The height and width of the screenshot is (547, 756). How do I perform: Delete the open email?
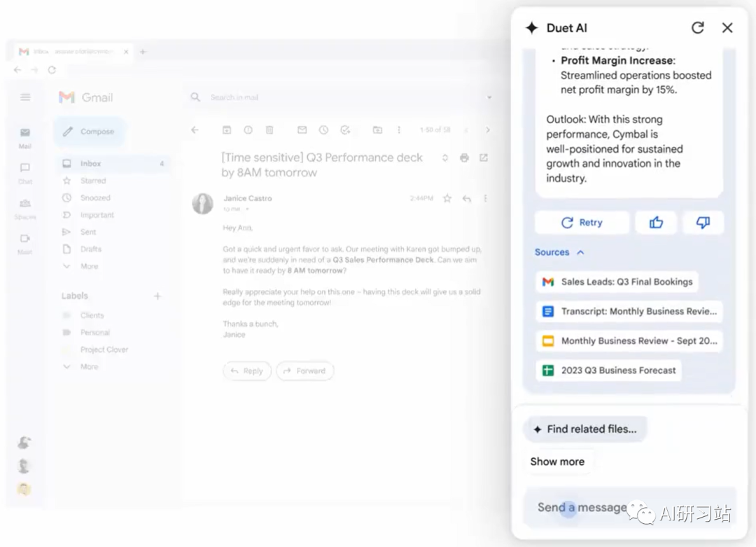coord(269,130)
